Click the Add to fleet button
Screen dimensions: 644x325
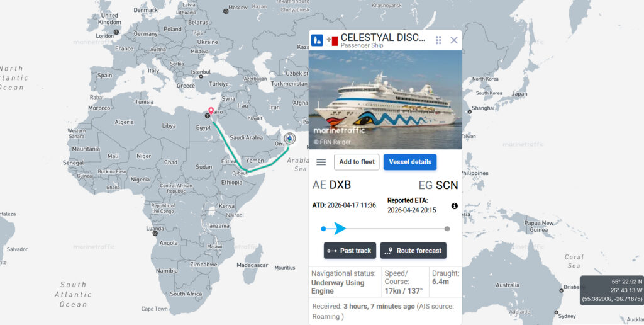[357, 162]
